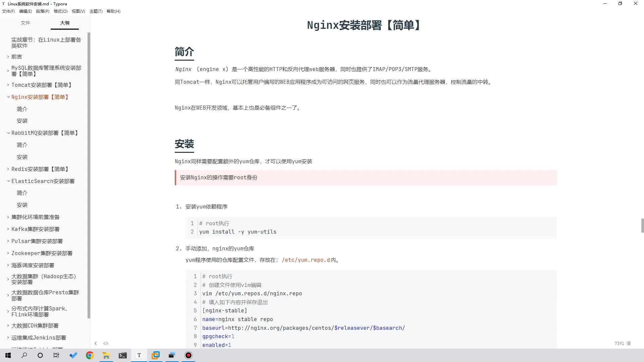Toggle source code mode icon

pos(106,343)
